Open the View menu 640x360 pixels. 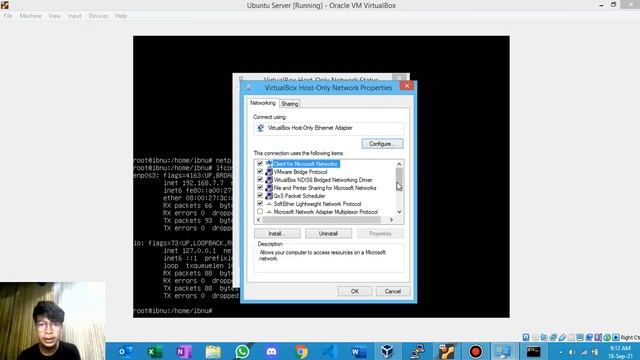(x=54, y=16)
